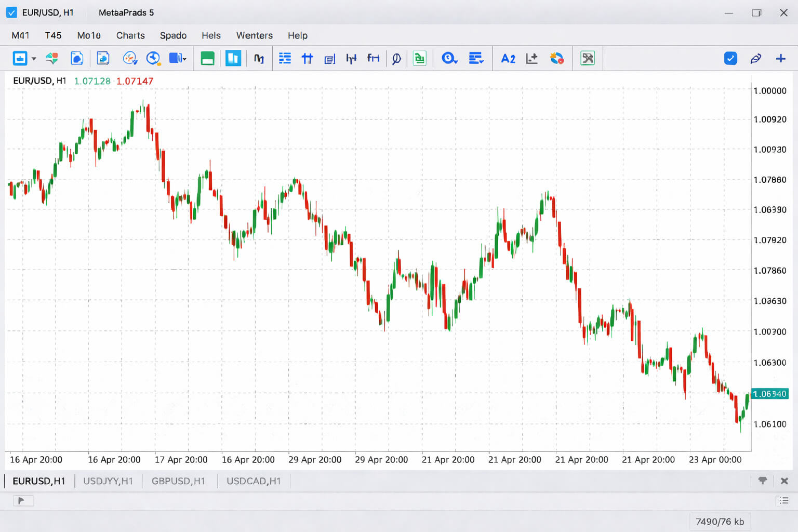Click the colorful globe with red dot
Screen dimensions: 798x532
557,58
